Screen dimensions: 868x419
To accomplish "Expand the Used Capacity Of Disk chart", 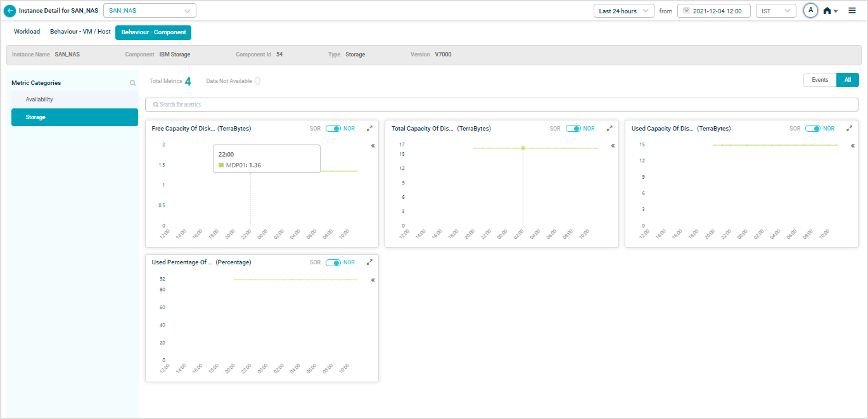I will pos(849,129).
